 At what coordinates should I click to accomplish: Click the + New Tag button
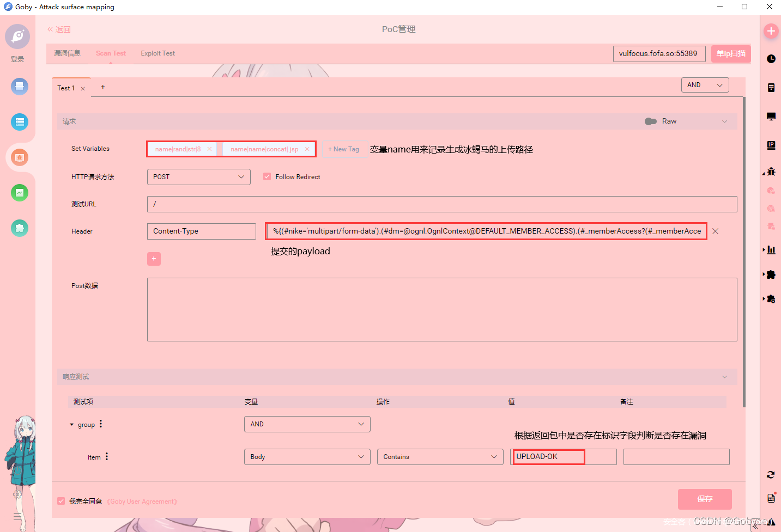343,149
